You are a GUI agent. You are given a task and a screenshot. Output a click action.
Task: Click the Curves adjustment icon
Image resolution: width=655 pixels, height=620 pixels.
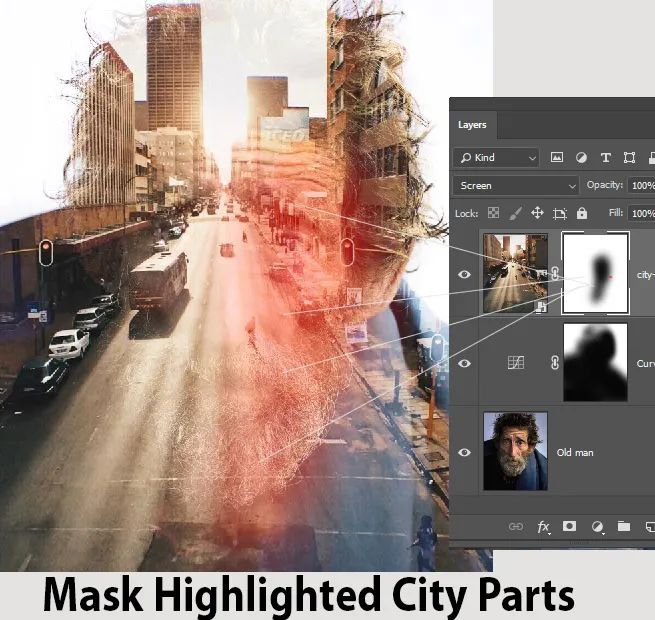click(x=515, y=363)
